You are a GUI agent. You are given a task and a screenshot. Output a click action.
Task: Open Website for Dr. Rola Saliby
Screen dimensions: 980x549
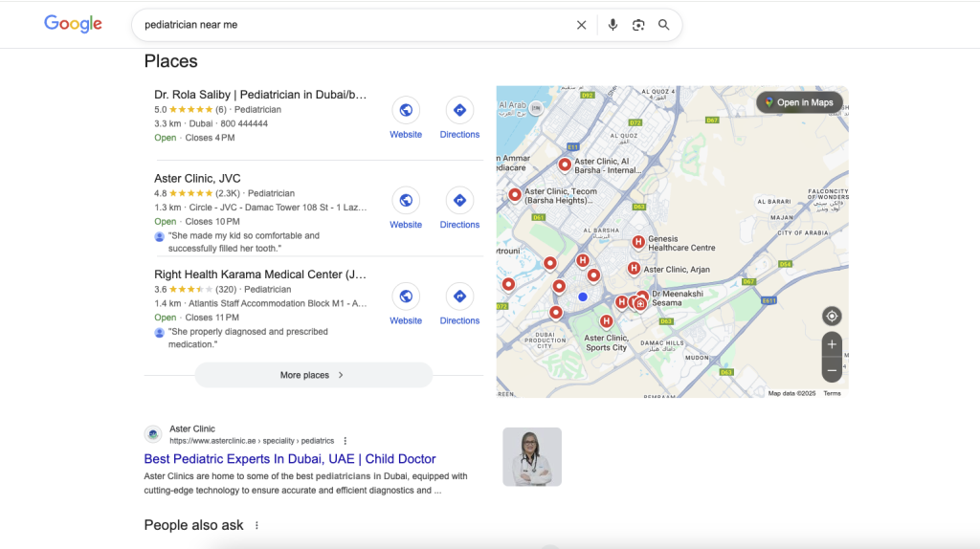406,118
